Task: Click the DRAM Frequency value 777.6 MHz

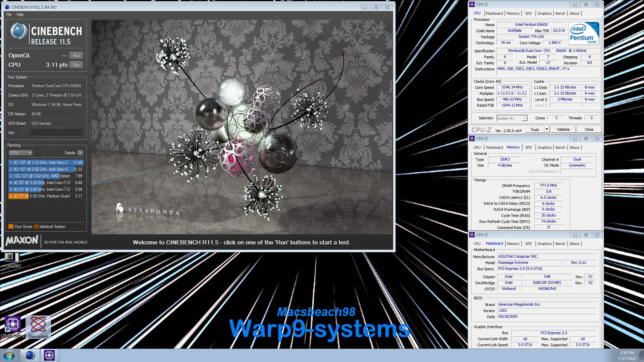Action: [x=548, y=185]
